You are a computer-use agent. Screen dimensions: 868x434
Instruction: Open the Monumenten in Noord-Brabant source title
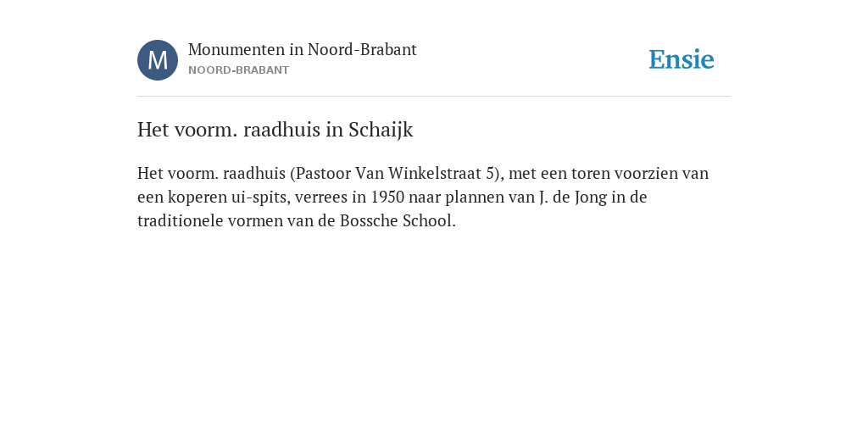tap(303, 50)
